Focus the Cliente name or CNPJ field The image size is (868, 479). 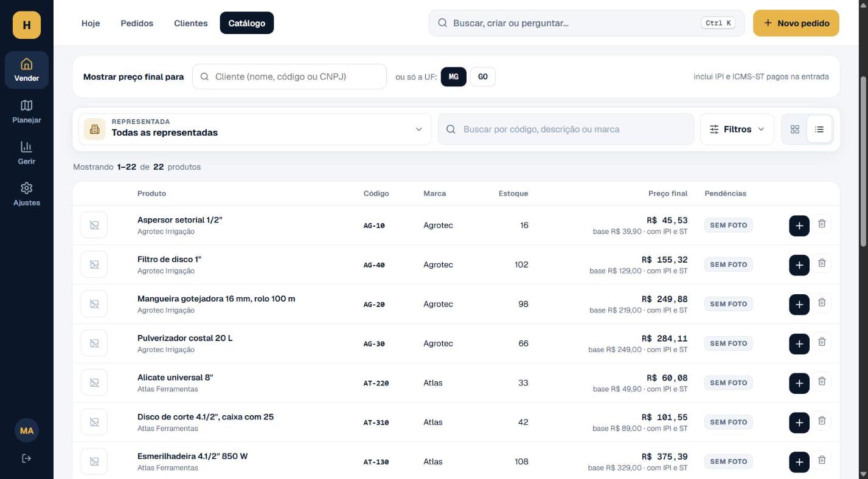click(290, 77)
